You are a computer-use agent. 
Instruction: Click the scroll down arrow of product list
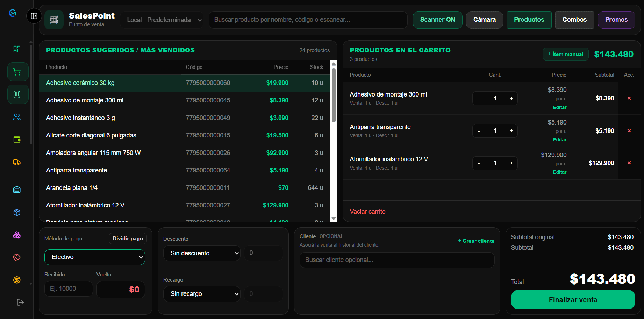pyautogui.click(x=334, y=218)
